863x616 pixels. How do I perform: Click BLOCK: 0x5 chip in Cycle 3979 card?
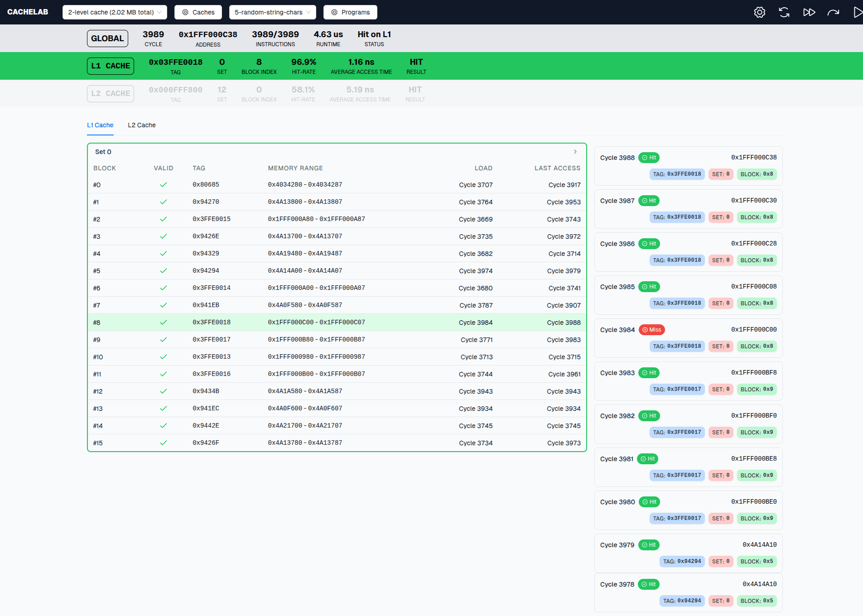pos(757,562)
